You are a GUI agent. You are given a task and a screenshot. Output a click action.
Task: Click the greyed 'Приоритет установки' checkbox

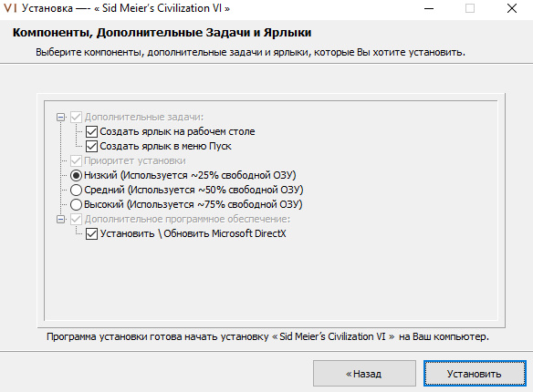click(x=76, y=160)
